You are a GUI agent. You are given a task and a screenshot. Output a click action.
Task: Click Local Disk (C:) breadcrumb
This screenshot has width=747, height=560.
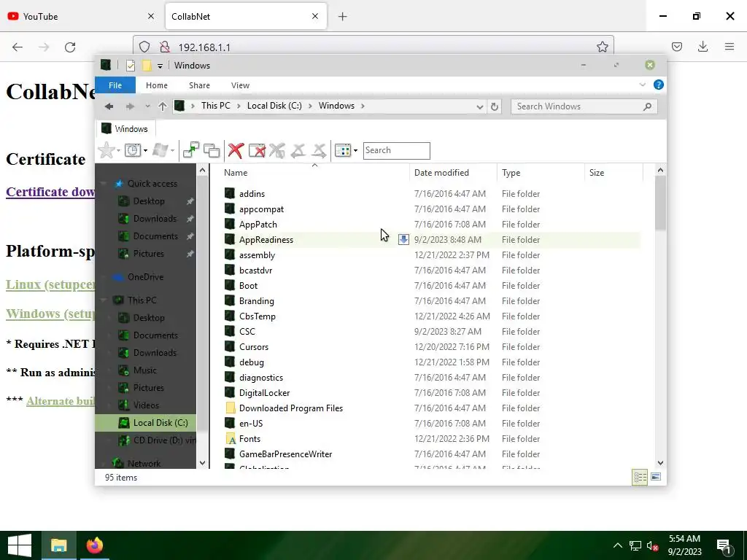274,106
